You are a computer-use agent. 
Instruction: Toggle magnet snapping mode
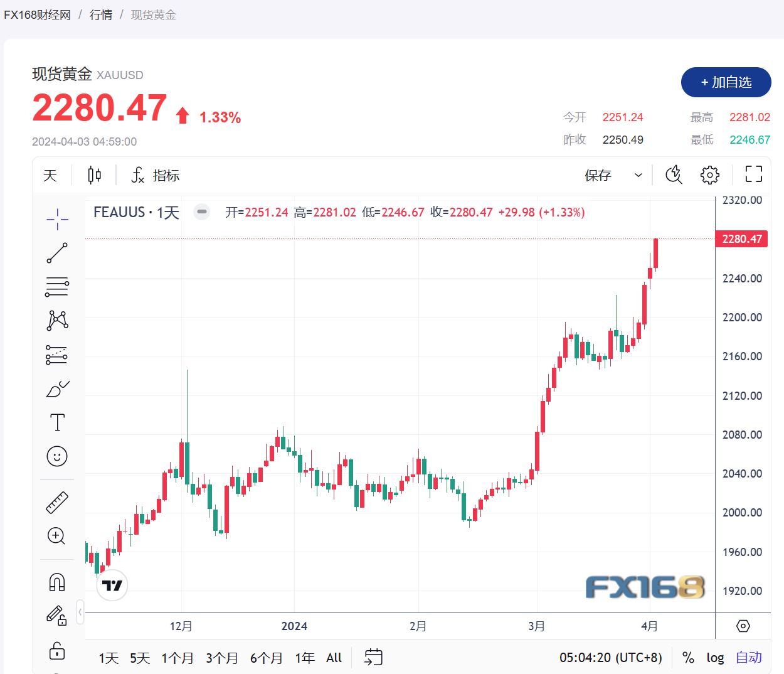click(x=56, y=582)
